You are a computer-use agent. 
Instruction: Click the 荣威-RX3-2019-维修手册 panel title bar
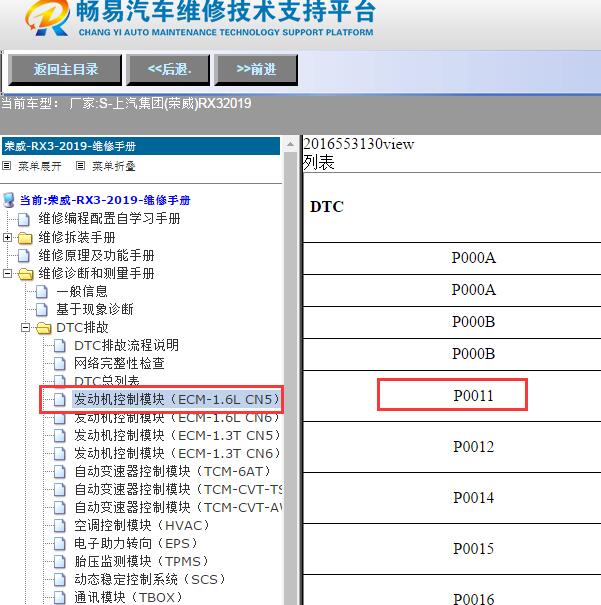click(141, 146)
